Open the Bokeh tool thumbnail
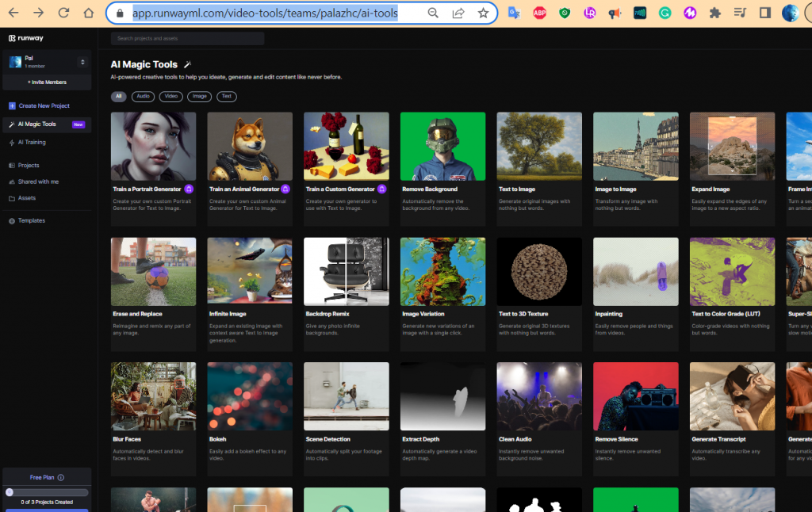812x512 pixels. click(250, 396)
